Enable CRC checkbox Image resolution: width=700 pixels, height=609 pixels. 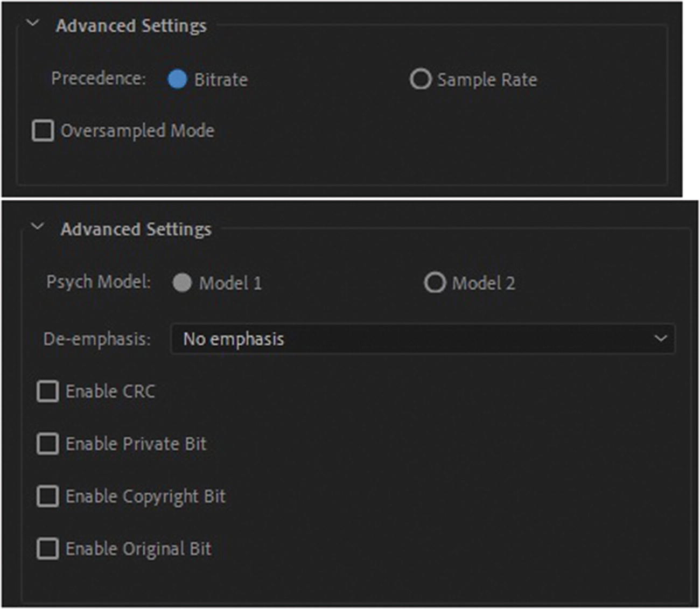pos(47,391)
